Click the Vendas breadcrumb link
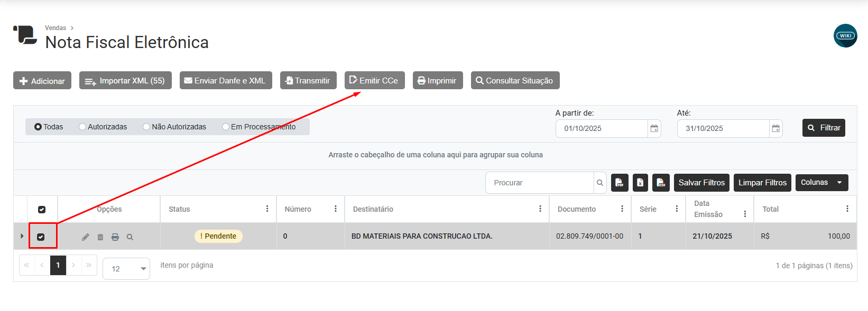 (56, 28)
